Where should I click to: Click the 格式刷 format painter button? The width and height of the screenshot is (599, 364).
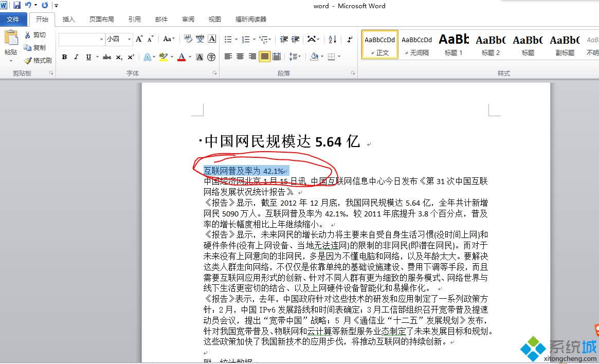(38, 60)
